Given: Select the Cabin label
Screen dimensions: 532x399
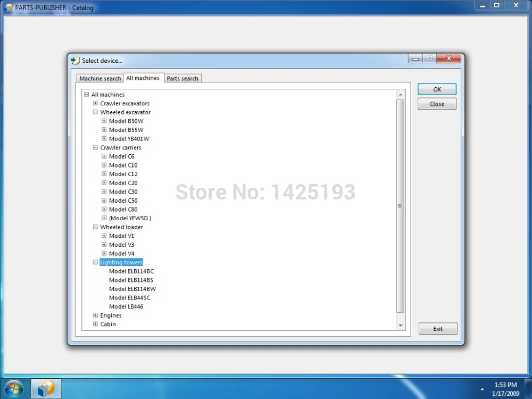Looking at the screenshot, I should 108,324.
